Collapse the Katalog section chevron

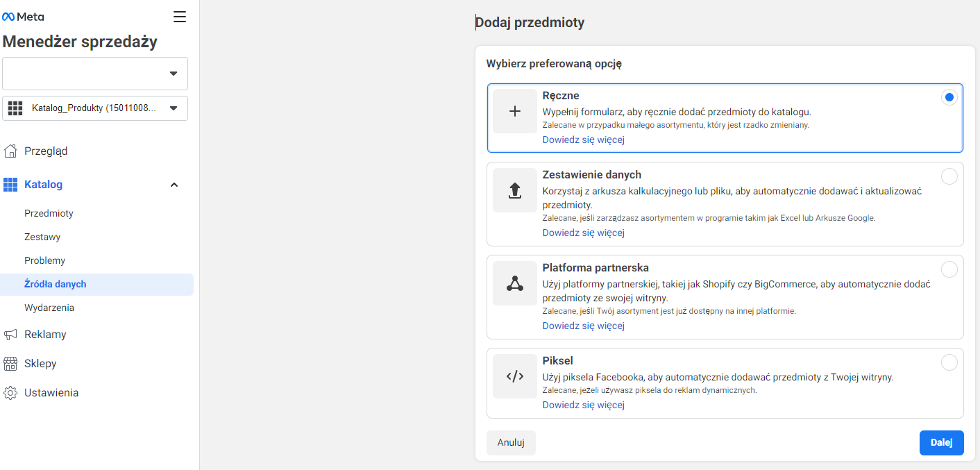[x=174, y=185]
